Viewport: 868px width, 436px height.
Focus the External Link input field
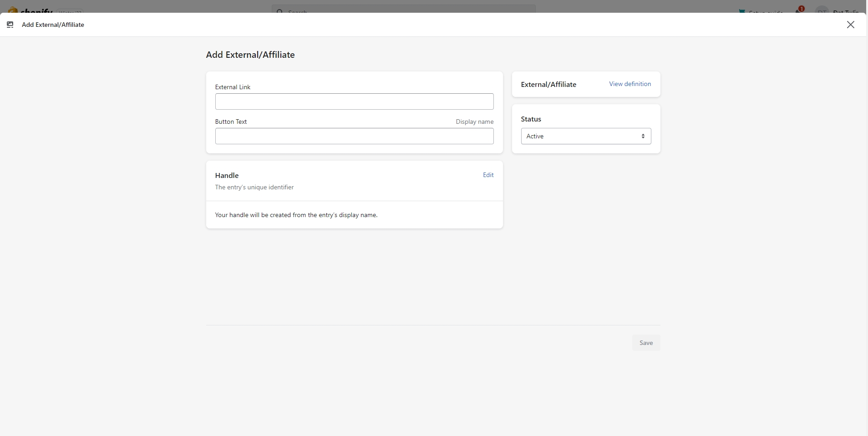click(354, 101)
